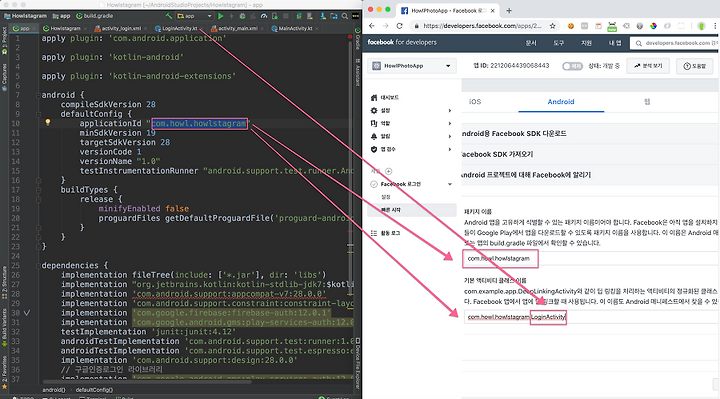Viewport: 720px width, 399px height.
Task: Click Chrome's forward arrow
Action: coord(385,26)
